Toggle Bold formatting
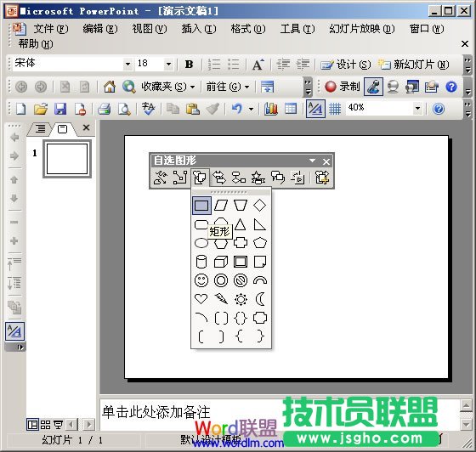The width and height of the screenshot is (476, 452). pyautogui.click(x=189, y=65)
